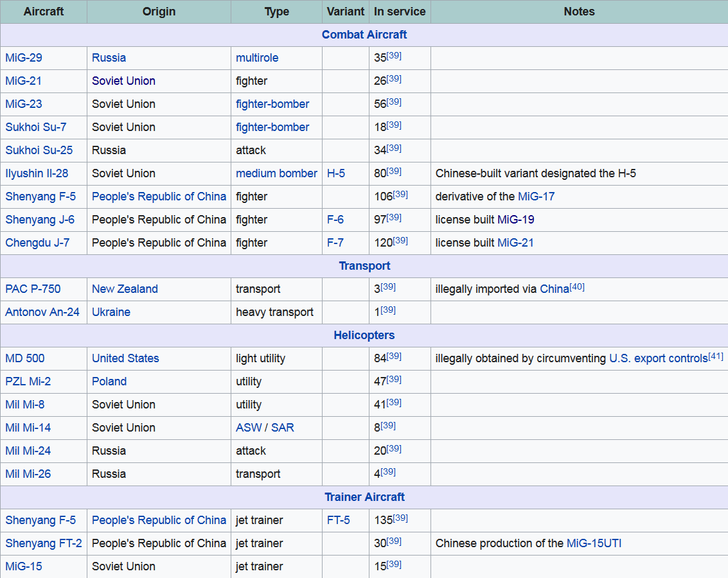Open the Russia origin link in MiG-29 row
728x578 pixels.
tap(109, 58)
